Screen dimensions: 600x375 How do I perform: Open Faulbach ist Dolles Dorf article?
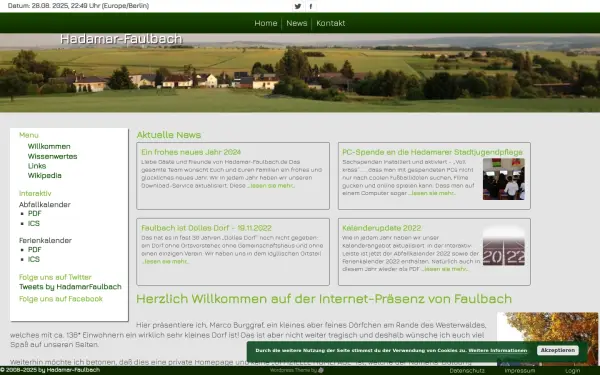pyautogui.click(x=206, y=228)
